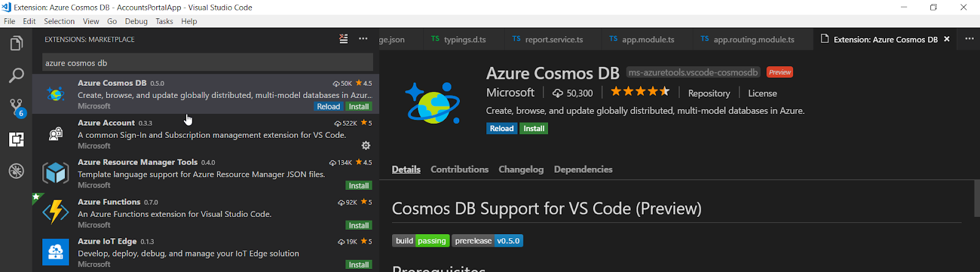The width and height of the screenshot is (980, 272).
Task: Click the VS Code logo in title bar
Action: tap(7, 7)
